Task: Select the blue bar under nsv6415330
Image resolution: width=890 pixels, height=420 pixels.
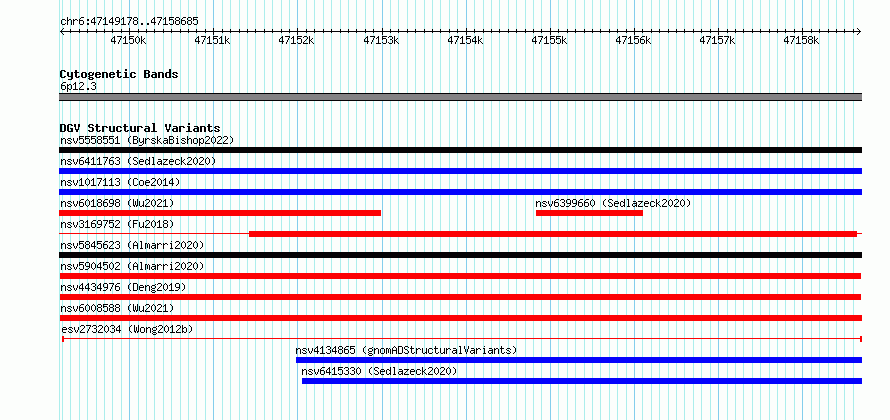Action: pyautogui.click(x=582, y=381)
